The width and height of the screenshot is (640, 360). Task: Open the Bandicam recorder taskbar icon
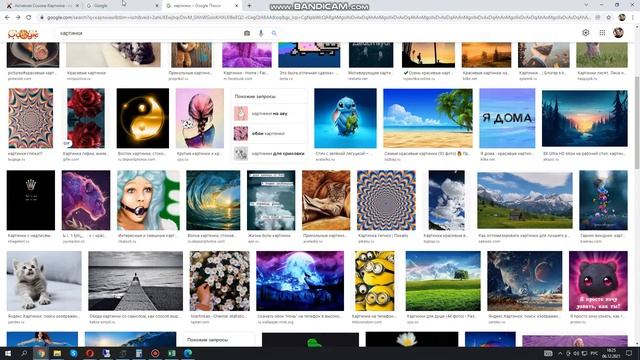click(x=155, y=353)
